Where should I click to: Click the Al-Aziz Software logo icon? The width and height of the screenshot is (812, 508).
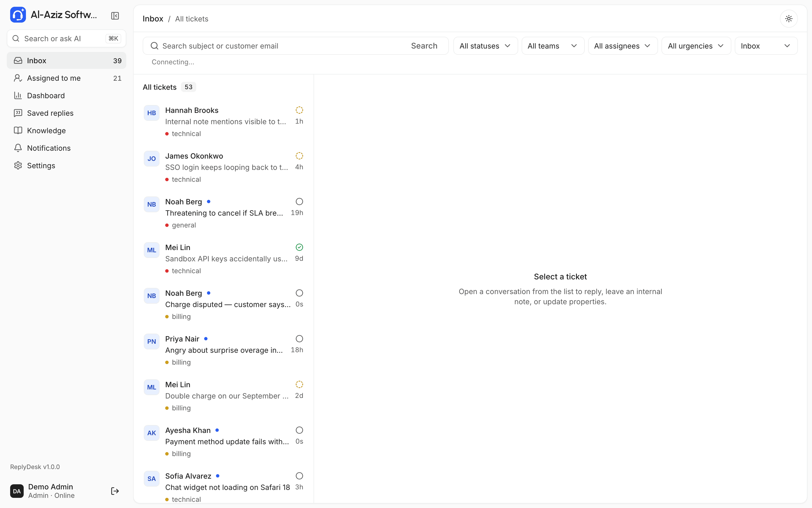[18, 15]
